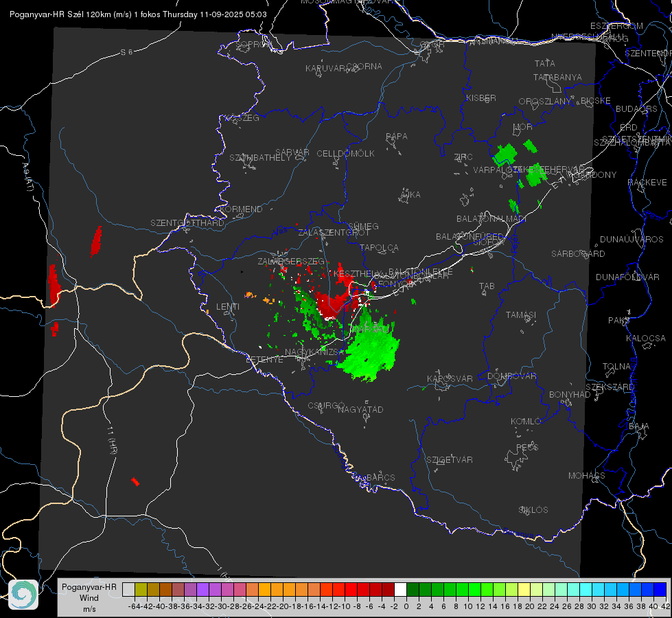This screenshot has height=618, width=672.
Task: Select the CSURGÓ label
Action: [326, 405]
